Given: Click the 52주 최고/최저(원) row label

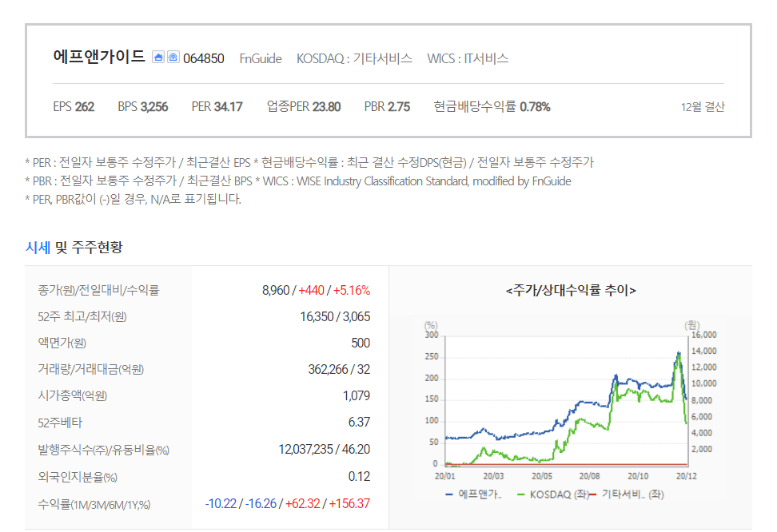Looking at the screenshot, I should 82,316.
